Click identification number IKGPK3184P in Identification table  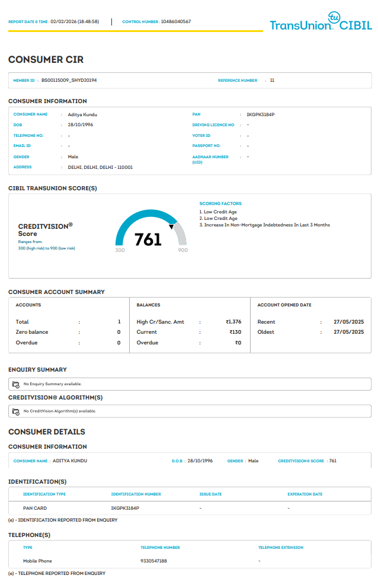click(x=125, y=508)
